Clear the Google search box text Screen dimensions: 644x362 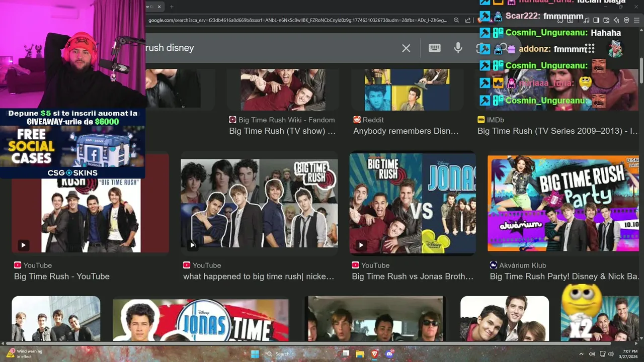tap(406, 48)
